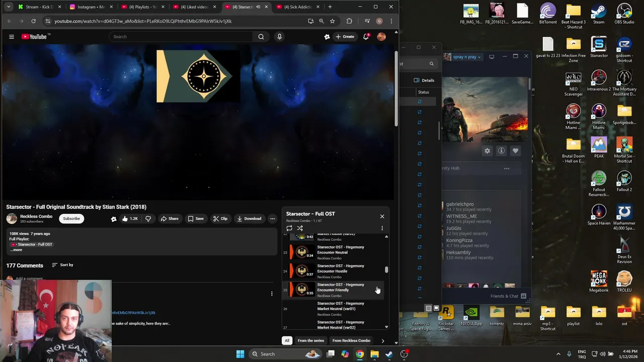Close the Starsector - Full OST playlist panel
The width and height of the screenshot is (644, 362).
382,217
